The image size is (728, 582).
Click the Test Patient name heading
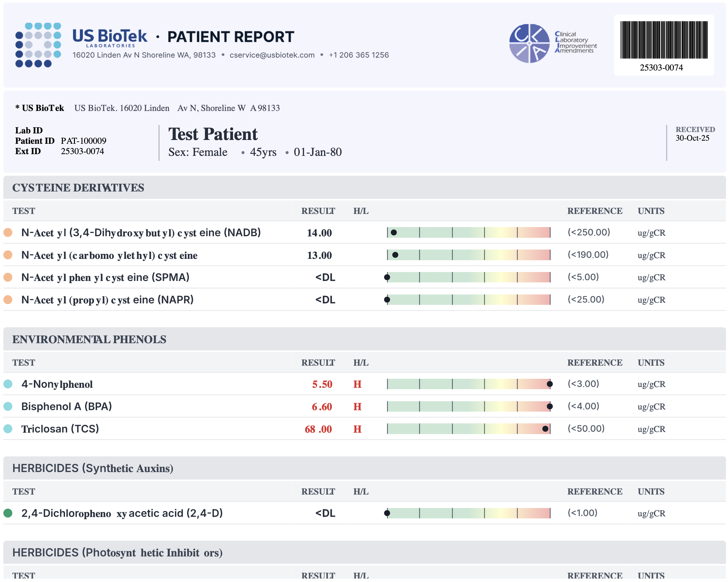click(x=213, y=134)
